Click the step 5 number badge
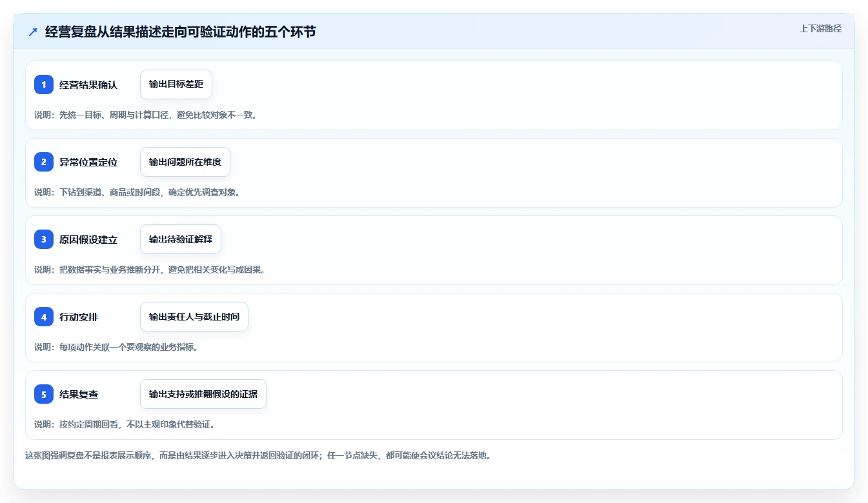 point(44,394)
